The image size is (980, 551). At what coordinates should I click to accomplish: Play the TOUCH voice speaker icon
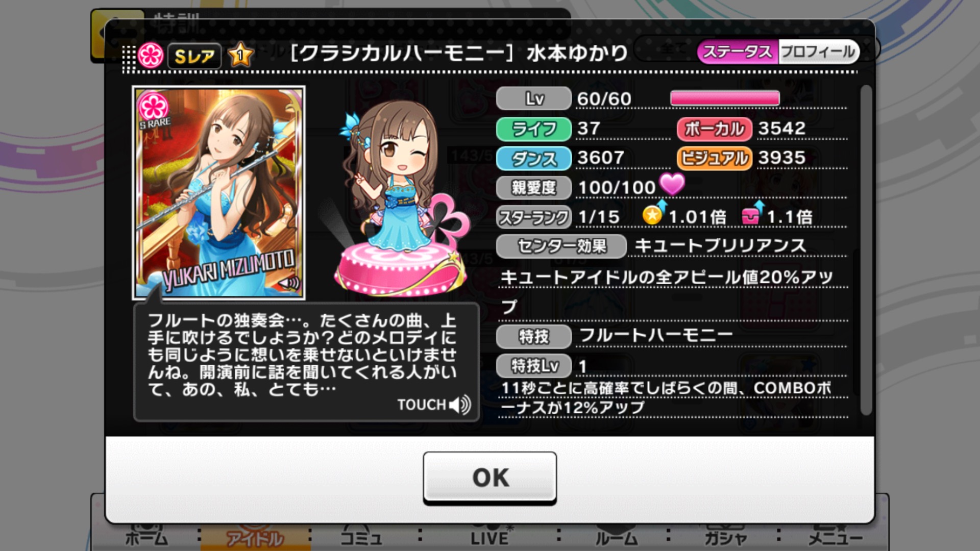pyautogui.click(x=459, y=405)
